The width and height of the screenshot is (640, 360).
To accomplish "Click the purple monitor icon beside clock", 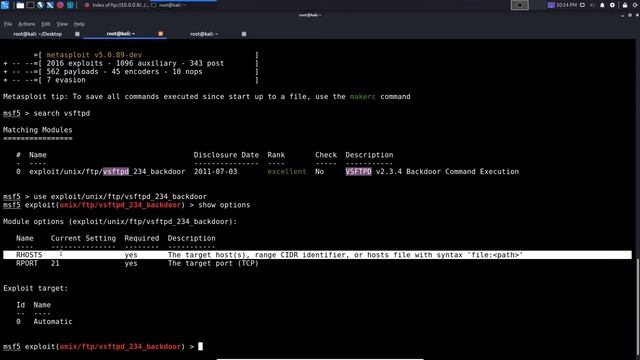I will click(x=551, y=5).
